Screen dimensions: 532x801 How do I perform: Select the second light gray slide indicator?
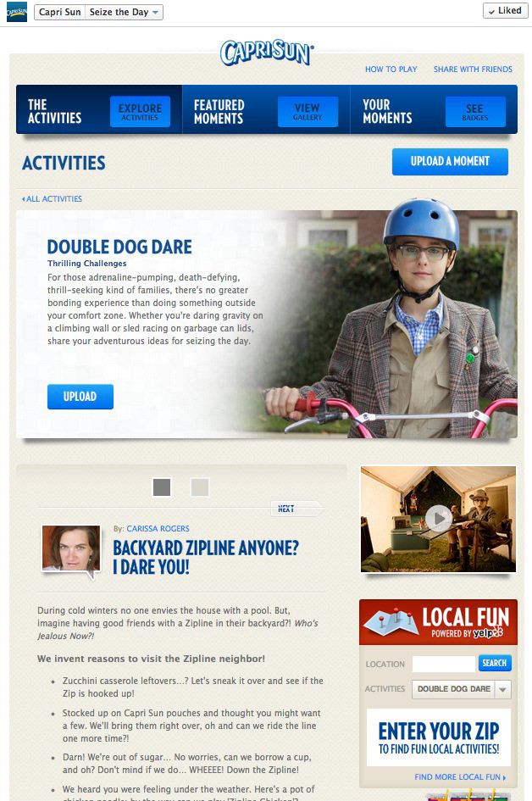pyautogui.click(x=200, y=487)
